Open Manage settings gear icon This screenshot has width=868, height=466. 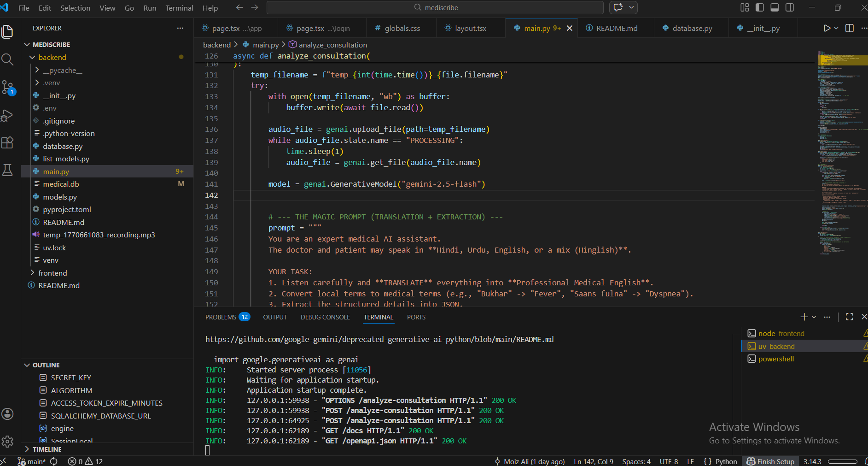[7, 442]
